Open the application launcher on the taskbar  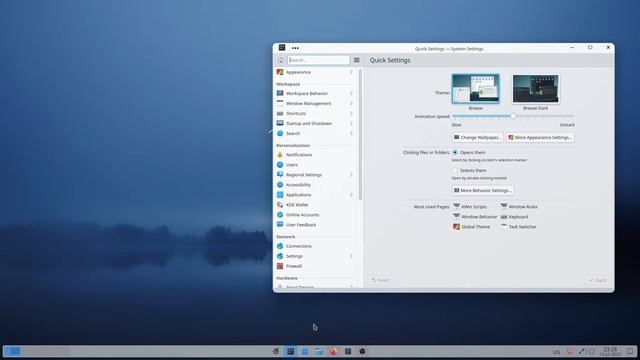[x=276, y=351]
